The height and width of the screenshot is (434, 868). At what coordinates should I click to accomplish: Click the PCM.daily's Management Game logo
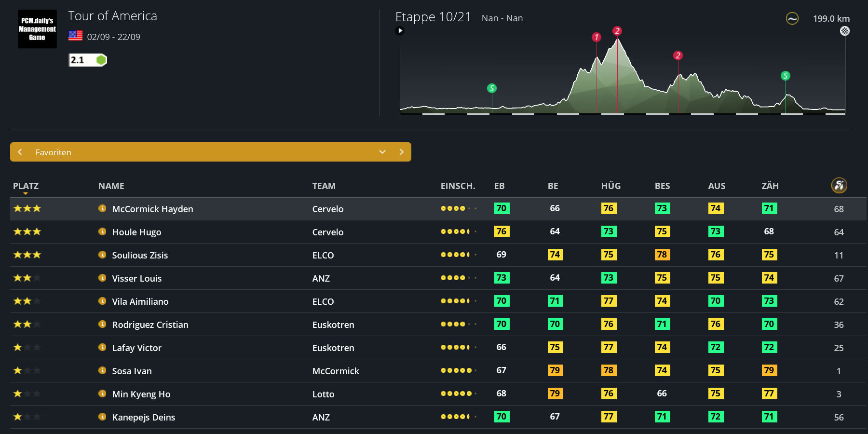[x=37, y=29]
